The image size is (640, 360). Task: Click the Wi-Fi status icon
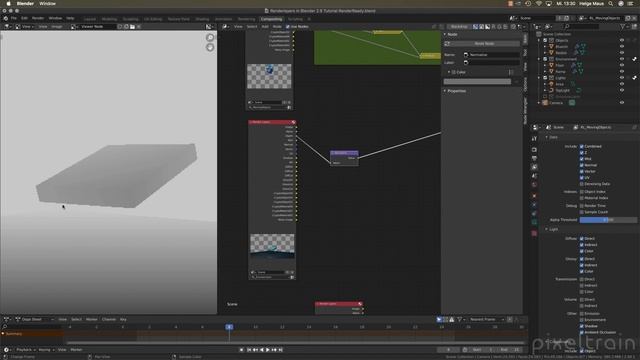539,3
